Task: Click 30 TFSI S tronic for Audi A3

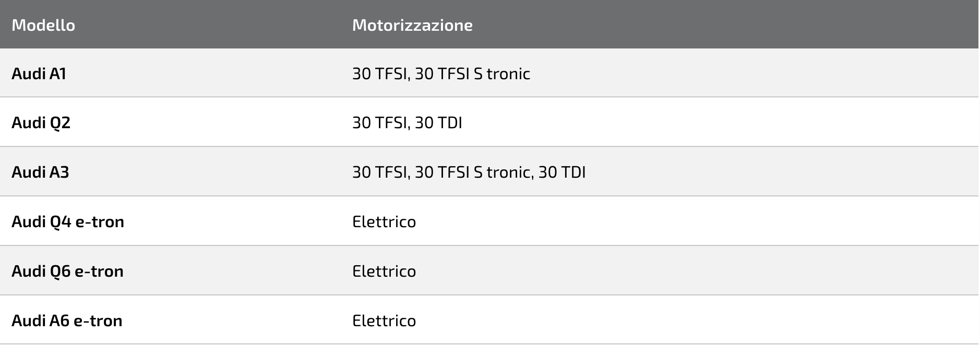Action: click(472, 172)
